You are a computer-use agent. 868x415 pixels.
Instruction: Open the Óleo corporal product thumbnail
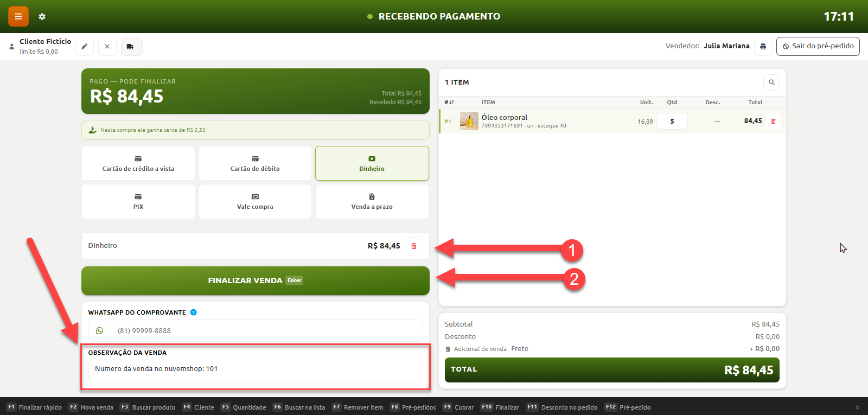pos(469,121)
